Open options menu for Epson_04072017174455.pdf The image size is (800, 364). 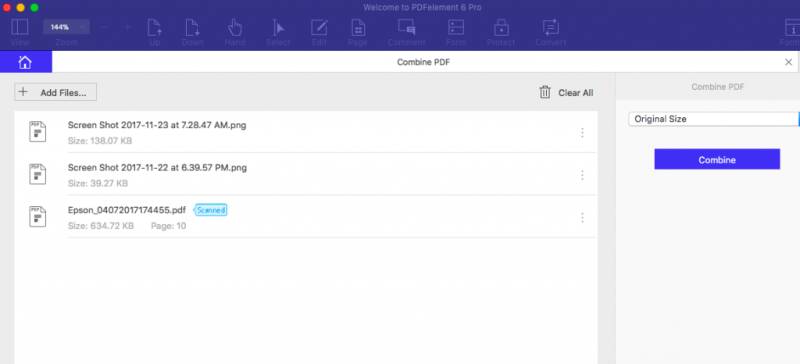(x=582, y=218)
